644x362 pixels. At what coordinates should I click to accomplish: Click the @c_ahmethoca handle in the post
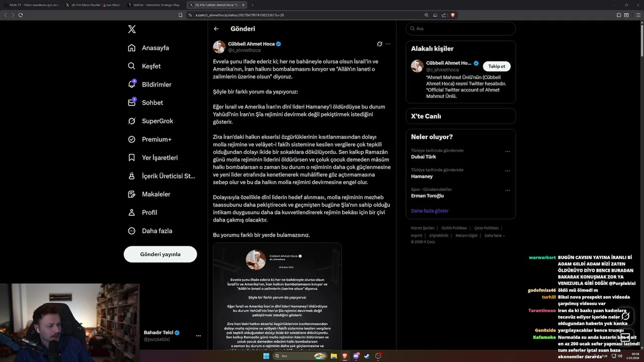pos(245,50)
